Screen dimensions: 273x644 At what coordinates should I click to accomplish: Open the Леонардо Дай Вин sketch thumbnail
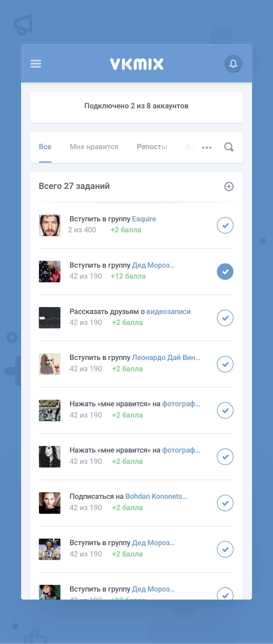pyautogui.click(x=50, y=364)
